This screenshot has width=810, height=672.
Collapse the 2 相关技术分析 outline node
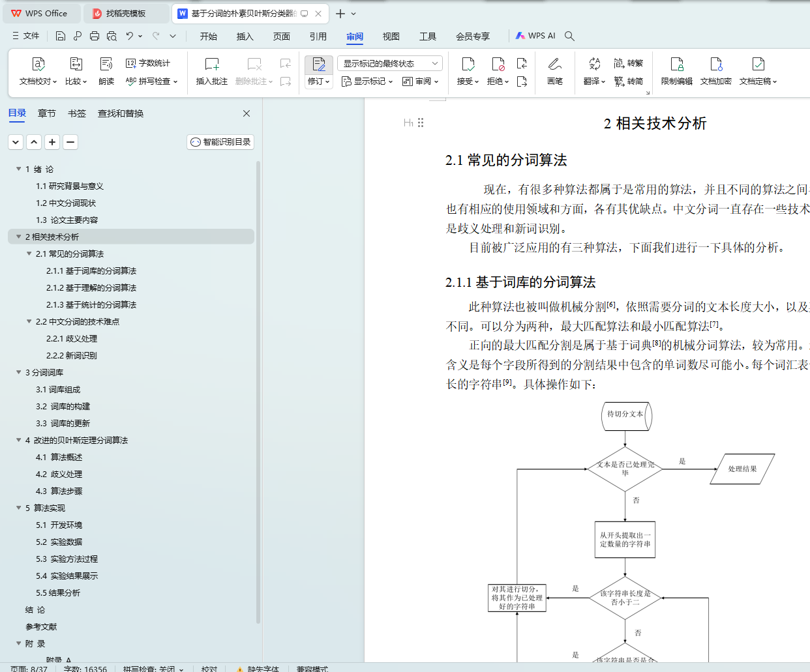pyautogui.click(x=19, y=237)
